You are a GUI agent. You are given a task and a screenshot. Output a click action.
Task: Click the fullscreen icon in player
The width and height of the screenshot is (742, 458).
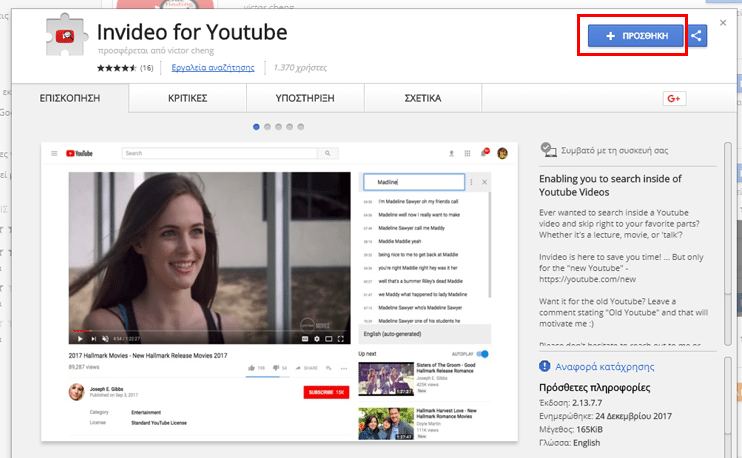pyautogui.click(x=340, y=339)
